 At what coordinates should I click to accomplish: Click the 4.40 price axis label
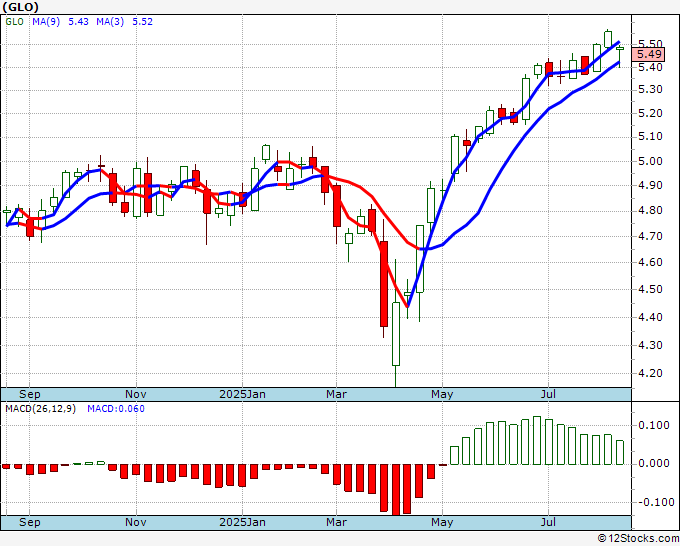pos(650,317)
